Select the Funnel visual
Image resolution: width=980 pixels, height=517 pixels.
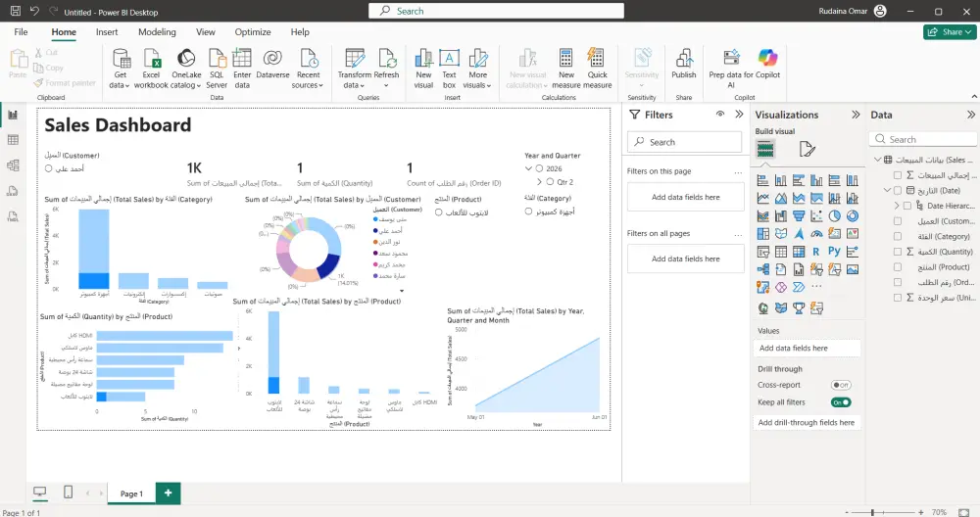[799, 216]
